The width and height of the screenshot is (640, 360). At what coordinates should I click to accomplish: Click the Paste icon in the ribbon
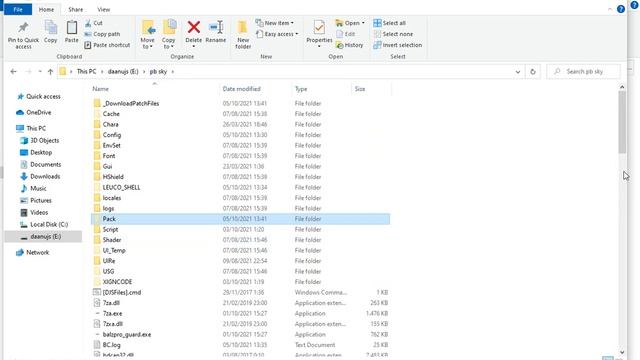tap(71, 28)
